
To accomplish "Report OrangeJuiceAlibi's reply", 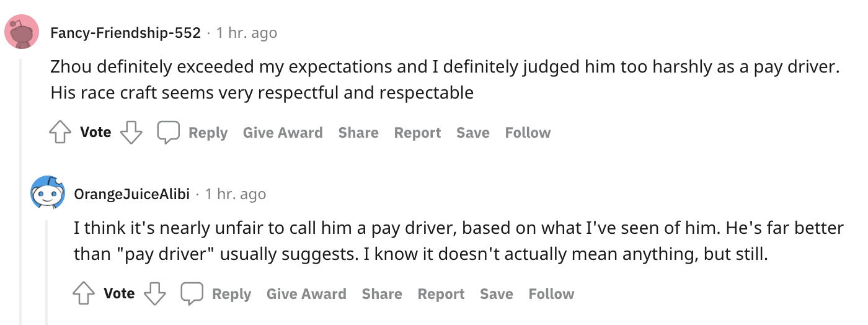I will click(x=441, y=294).
